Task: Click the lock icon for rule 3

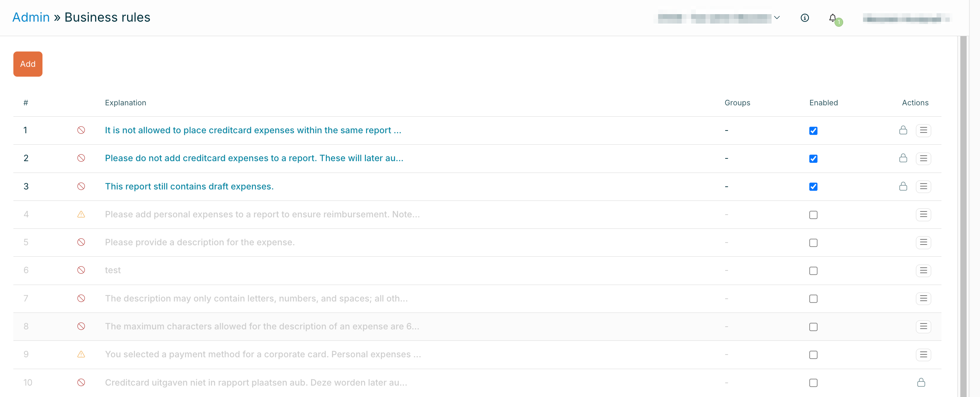Action: point(903,186)
